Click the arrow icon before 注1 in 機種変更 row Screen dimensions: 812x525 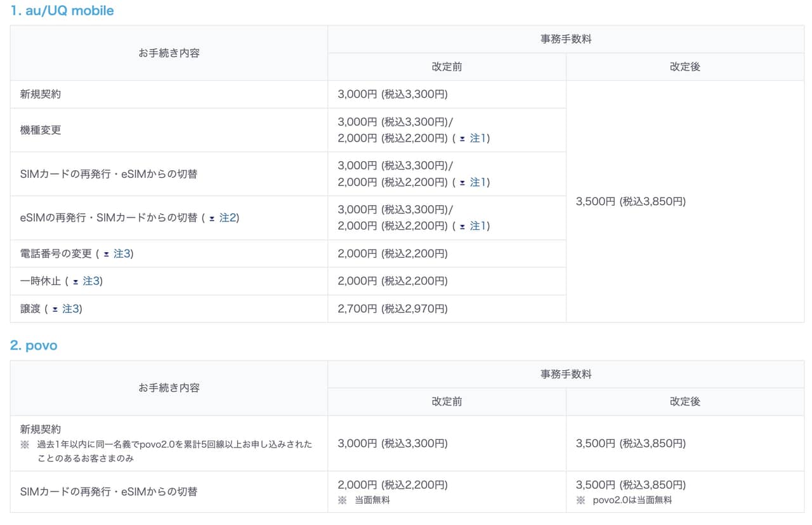point(462,138)
